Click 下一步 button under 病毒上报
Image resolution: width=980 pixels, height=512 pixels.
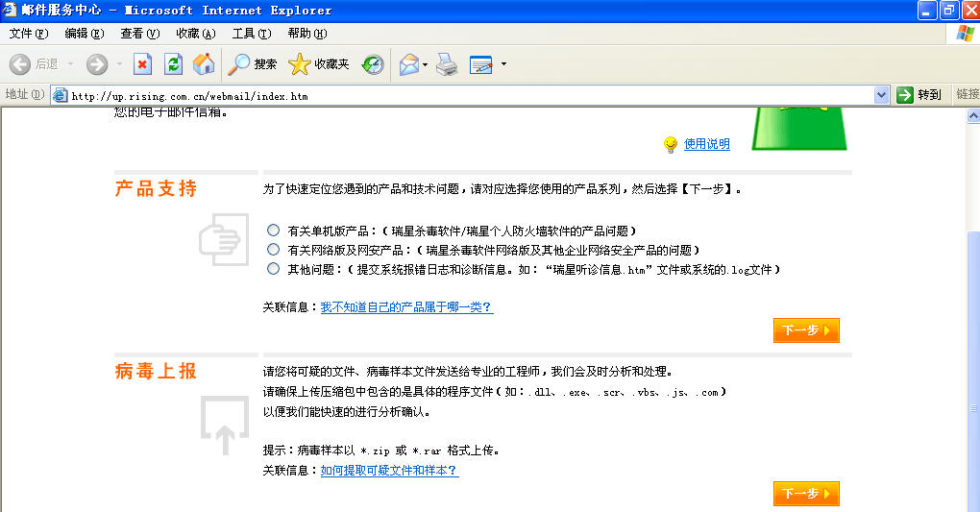(806, 493)
